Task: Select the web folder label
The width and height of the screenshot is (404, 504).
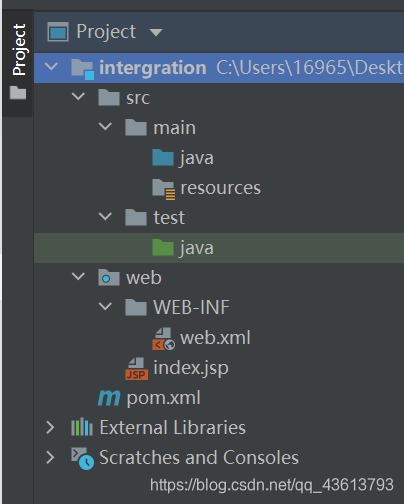Action: coord(144,278)
